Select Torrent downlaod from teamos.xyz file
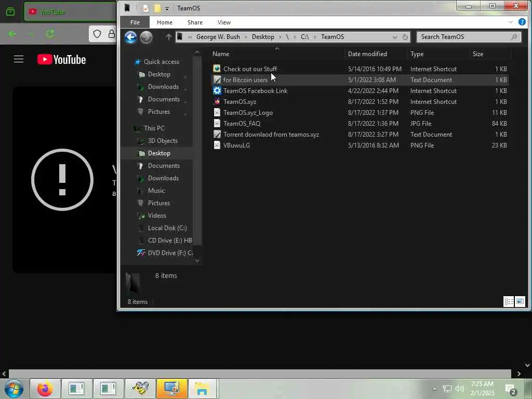This screenshot has height=399, width=532. point(360,135)
